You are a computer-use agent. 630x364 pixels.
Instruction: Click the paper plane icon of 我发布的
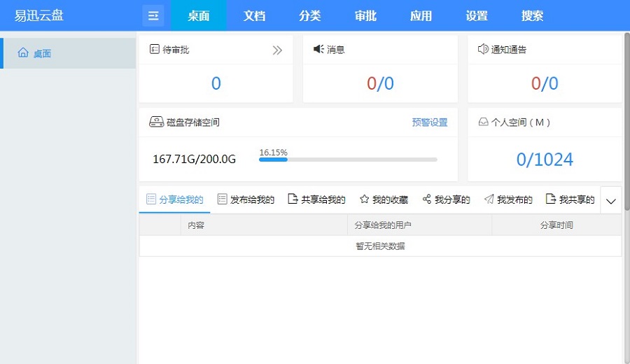click(x=489, y=199)
